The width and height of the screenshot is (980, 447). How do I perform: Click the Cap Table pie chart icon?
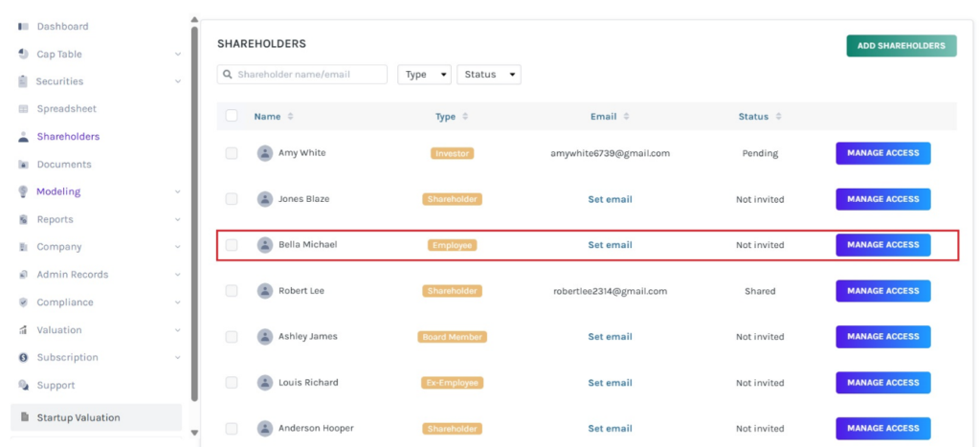click(23, 55)
